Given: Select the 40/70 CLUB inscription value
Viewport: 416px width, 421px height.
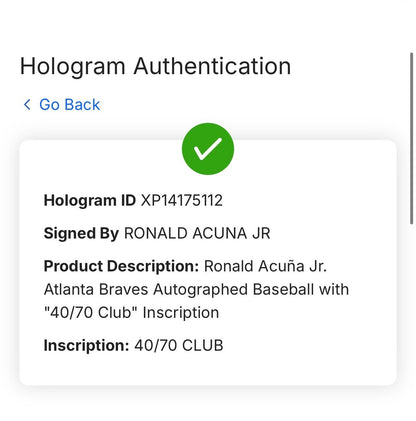Looking at the screenshot, I should [179, 345].
